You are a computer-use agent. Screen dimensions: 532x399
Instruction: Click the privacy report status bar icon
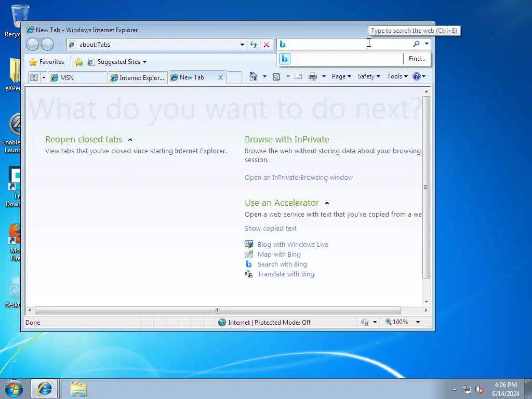[365, 322]
